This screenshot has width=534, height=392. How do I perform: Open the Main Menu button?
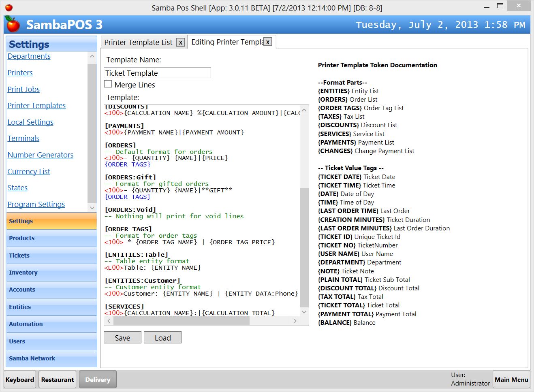(511, 379)
